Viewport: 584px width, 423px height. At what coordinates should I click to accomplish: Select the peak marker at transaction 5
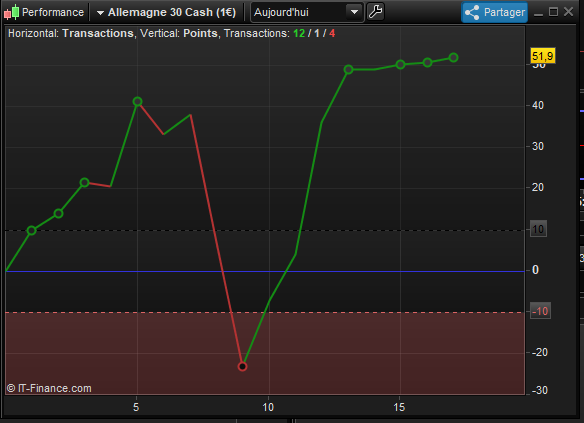pos(137,101)
